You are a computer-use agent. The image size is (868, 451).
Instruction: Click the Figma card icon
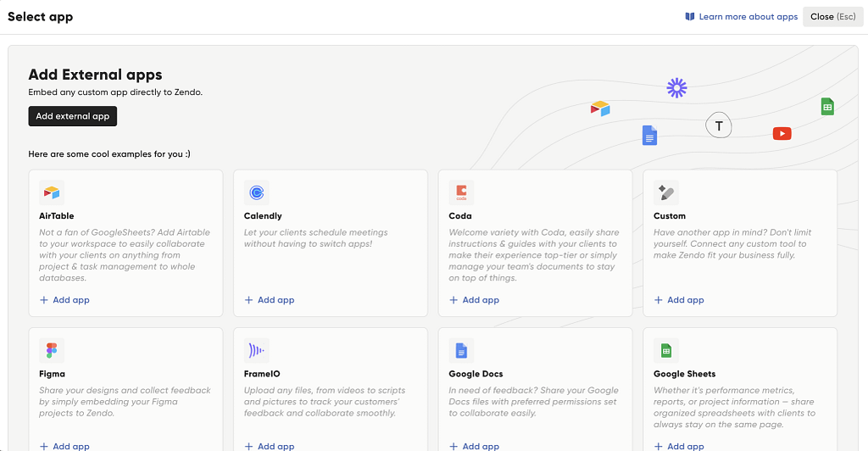click(x=52, y=350)
